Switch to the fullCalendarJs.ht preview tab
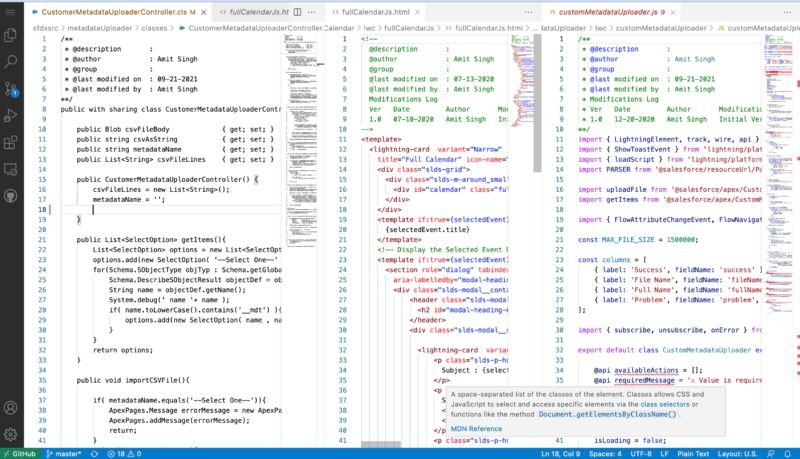 coord(254,12)
